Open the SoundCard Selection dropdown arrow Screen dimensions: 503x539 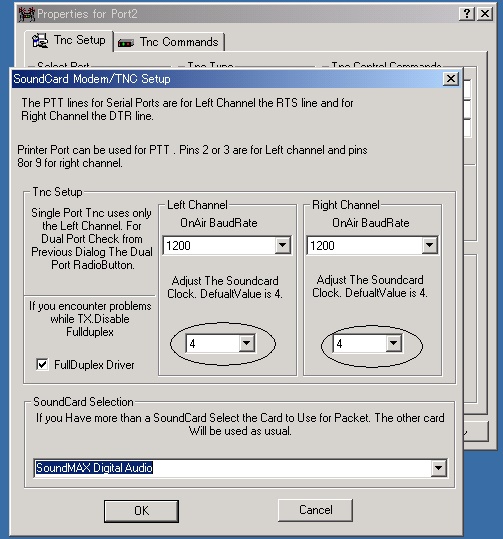pos(438,468)
